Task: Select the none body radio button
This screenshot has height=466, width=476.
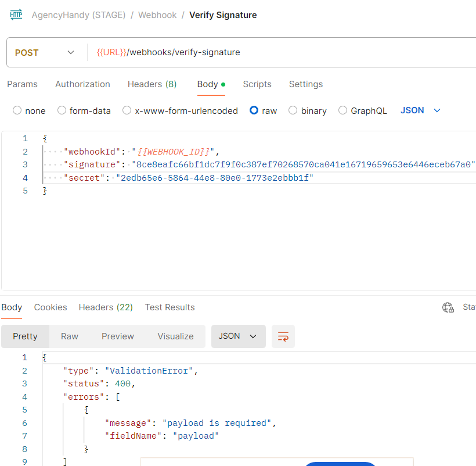Action: click(17, 110)
